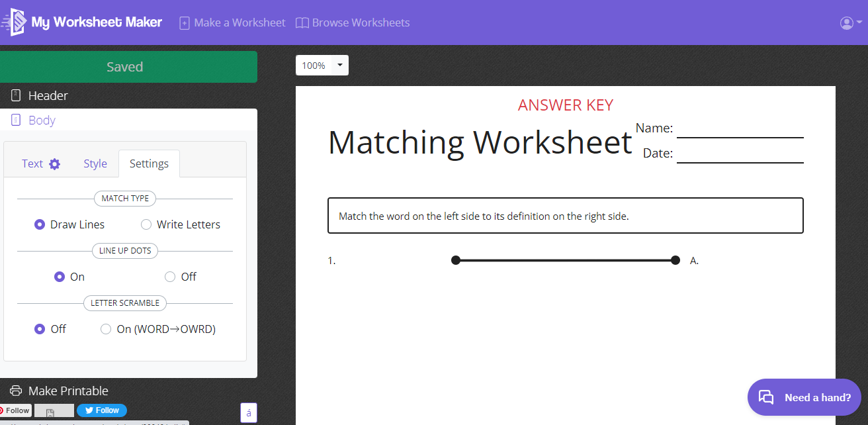Open the Need a hand chat icon
This screenshot has width=868, height=425.
(x=767, y=397)
